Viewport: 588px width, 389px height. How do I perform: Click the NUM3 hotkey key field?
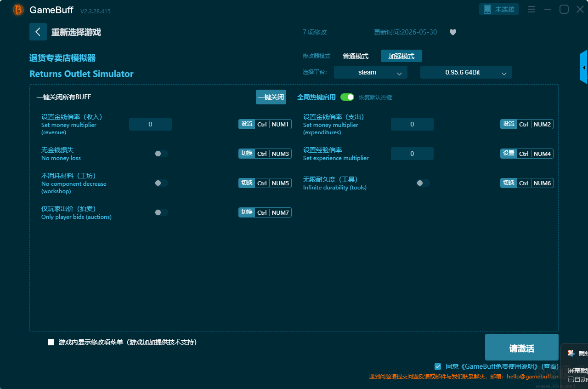[280, 154]
